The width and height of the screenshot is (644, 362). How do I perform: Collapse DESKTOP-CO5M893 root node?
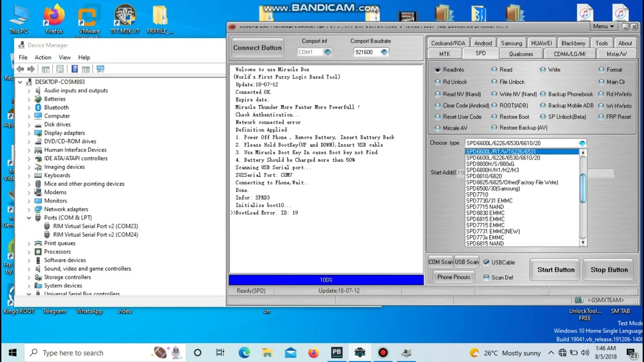(20, 82)
